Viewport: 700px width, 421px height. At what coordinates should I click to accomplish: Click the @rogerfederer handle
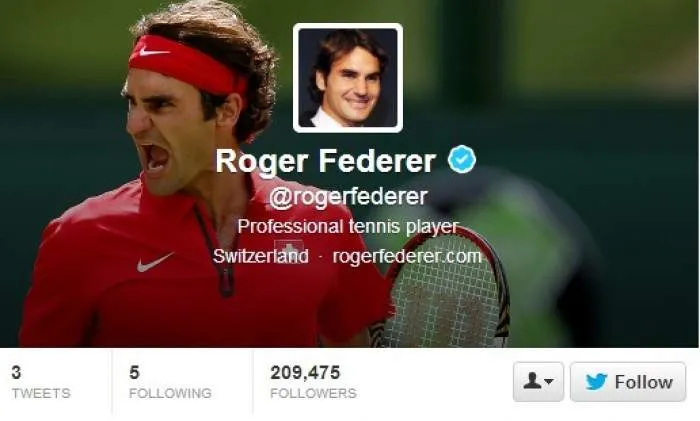[348, 197]
